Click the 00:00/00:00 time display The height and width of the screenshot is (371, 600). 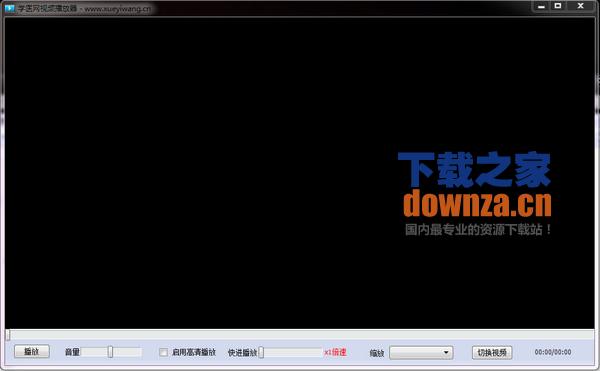(x=553, y=352)
